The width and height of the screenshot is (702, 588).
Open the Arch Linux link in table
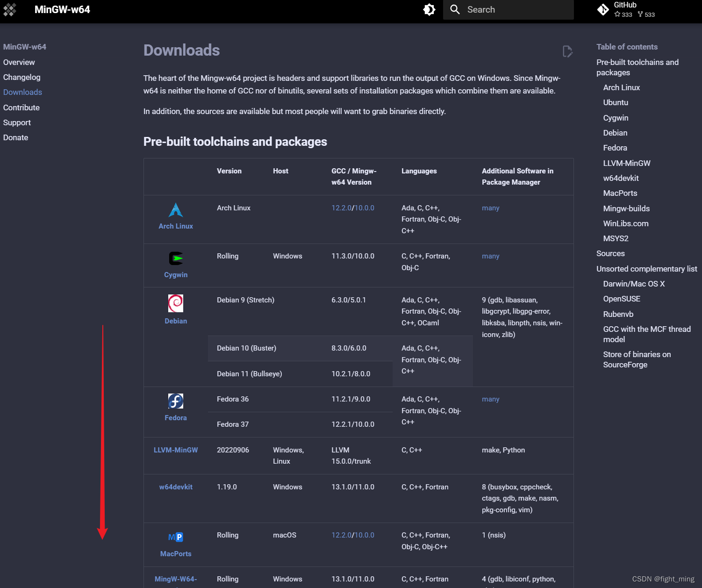176,226
